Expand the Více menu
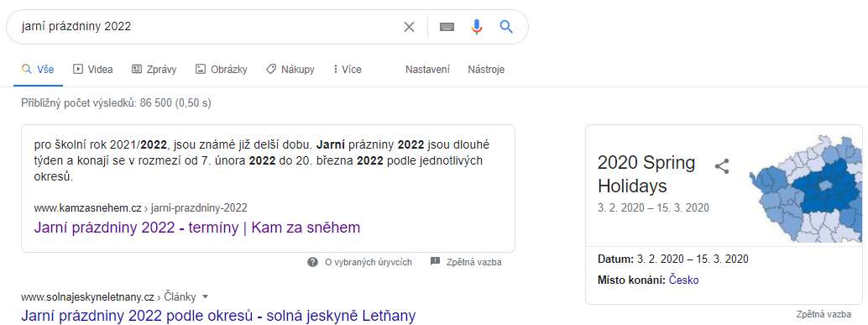This screenshot has width=868, height=325. (x=347, y=69)
